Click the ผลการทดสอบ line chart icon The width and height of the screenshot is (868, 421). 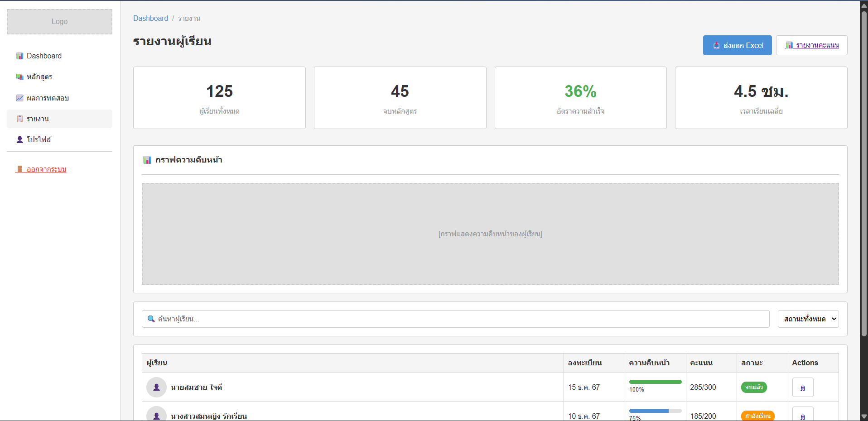coord(19,98)
